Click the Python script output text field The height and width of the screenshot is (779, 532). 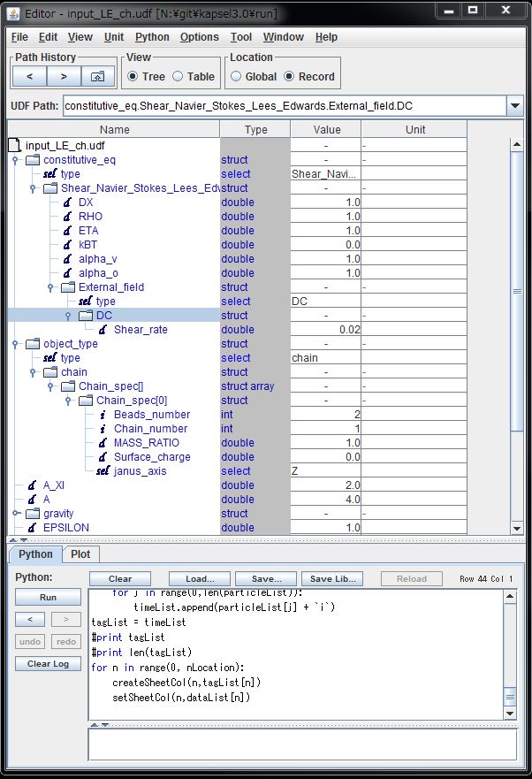point(301,744)
